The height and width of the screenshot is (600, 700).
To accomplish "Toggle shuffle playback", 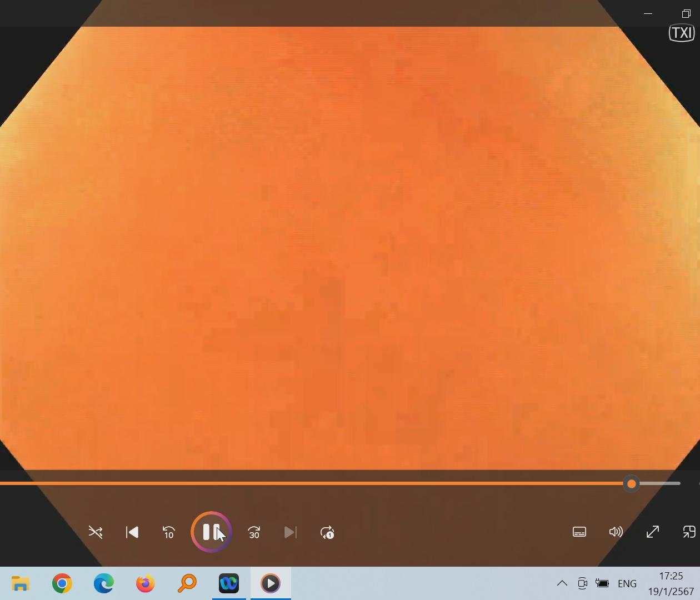I will click(x=96, y=532).
